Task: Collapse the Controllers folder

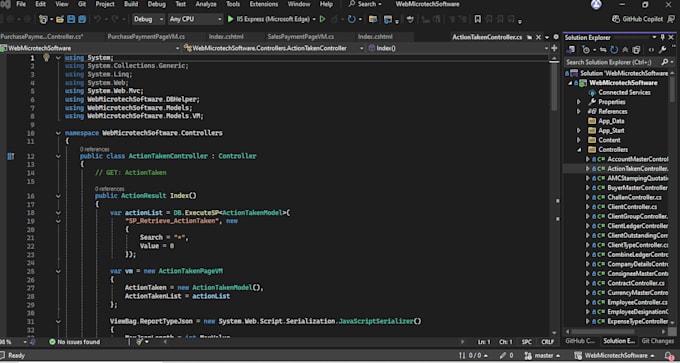Action: coord(579,150)
